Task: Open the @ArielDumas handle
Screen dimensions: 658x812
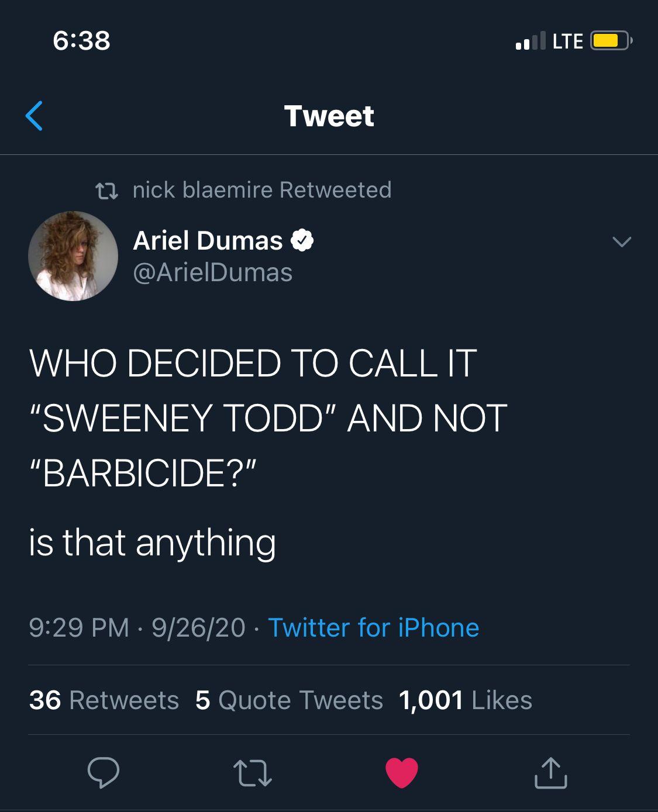Action: point(213,272)
